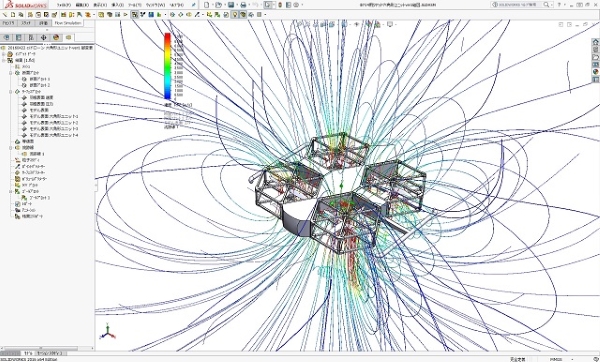This screenshot has width=600, height=362.
Task: Select the flow trajectories 1 item in the tree
Action: (x=37, y=154)
